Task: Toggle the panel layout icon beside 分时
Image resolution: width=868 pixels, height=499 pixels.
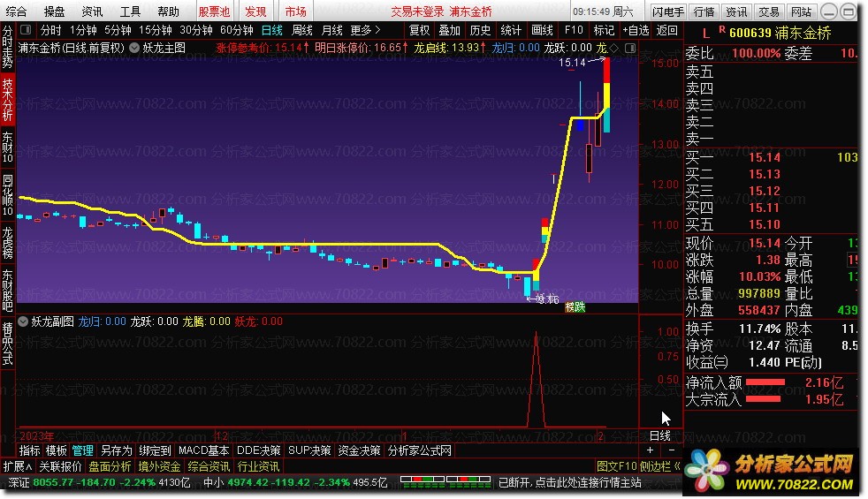Action: pos(26,30)
